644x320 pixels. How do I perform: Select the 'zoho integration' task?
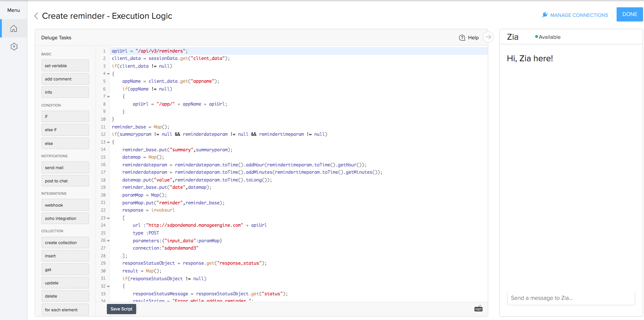[x=65, y=219]
